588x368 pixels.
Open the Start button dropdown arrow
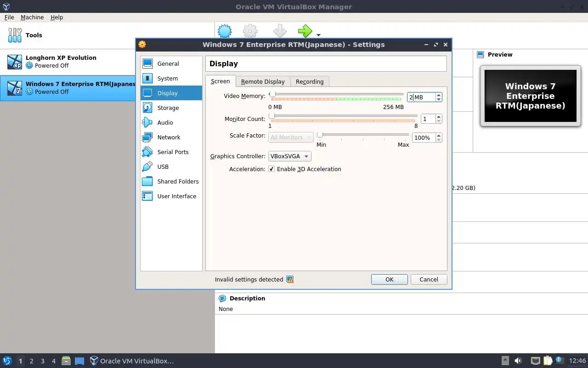point(318,35)
